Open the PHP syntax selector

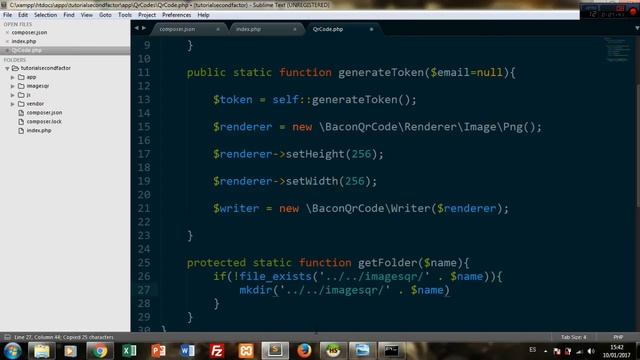(x=618, y=337)
